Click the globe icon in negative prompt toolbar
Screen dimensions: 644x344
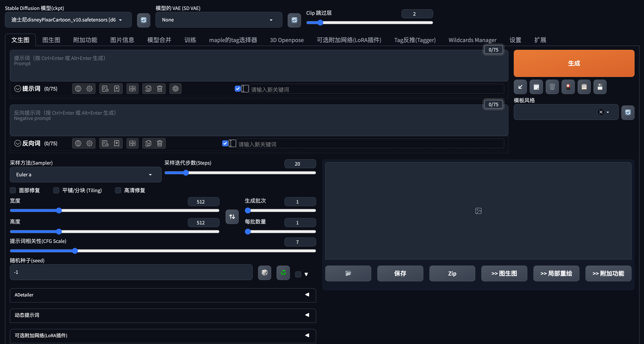point(78,143)
